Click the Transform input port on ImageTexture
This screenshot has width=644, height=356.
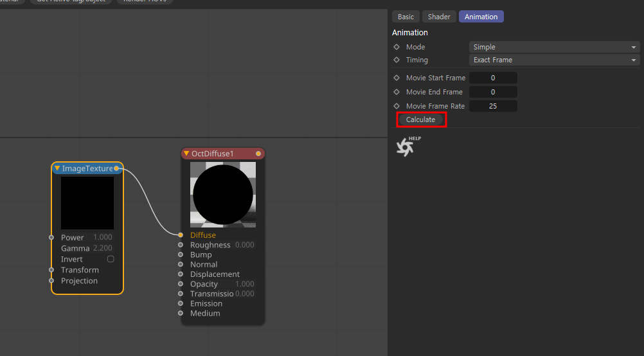pos(51,270)
